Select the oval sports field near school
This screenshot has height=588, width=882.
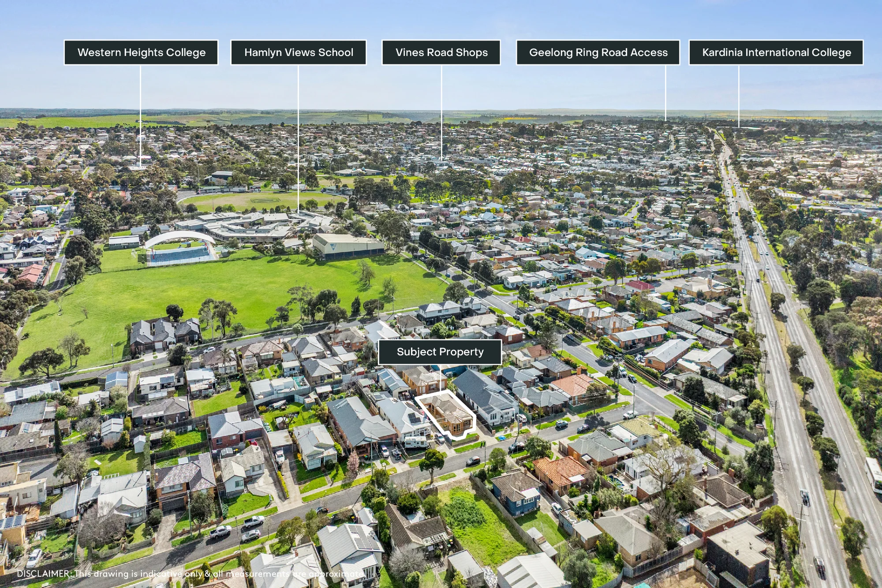[263, 201]
